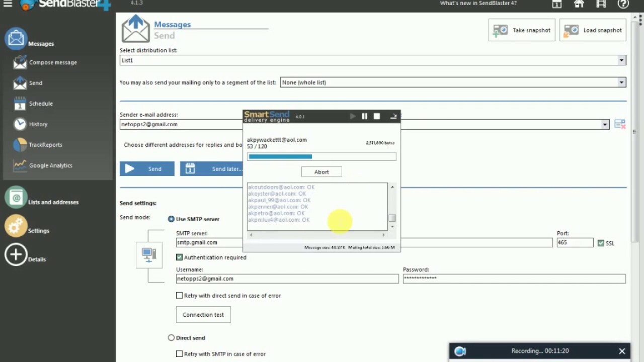
Task: Click the main page scroll up arrow
Action: (x=635, y=18)
